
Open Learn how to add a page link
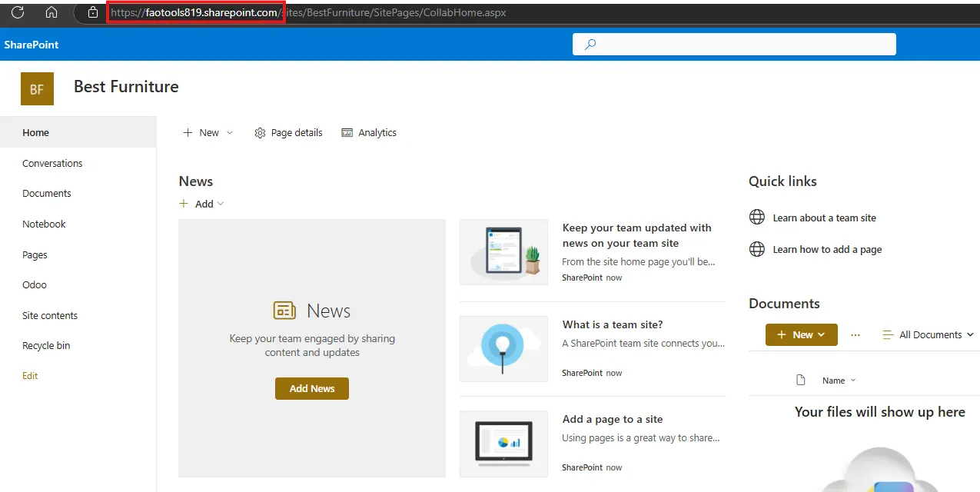click(x=827, y=249)
